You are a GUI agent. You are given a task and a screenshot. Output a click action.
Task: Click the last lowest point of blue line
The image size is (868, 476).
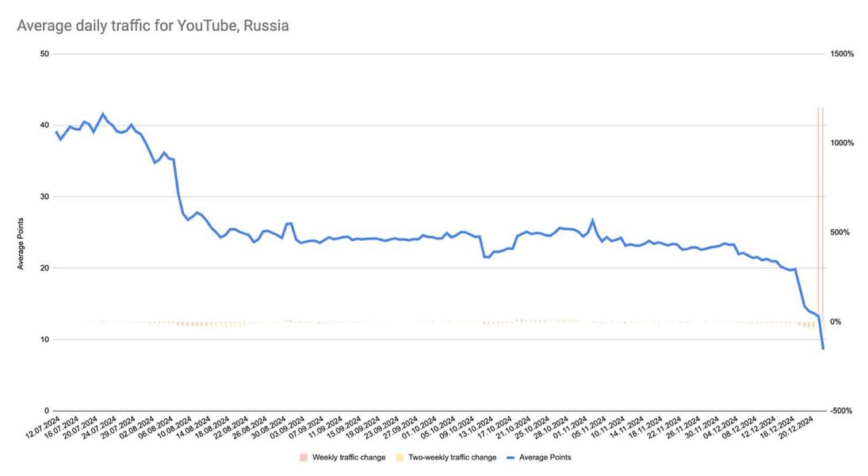[x=824, y=348]
